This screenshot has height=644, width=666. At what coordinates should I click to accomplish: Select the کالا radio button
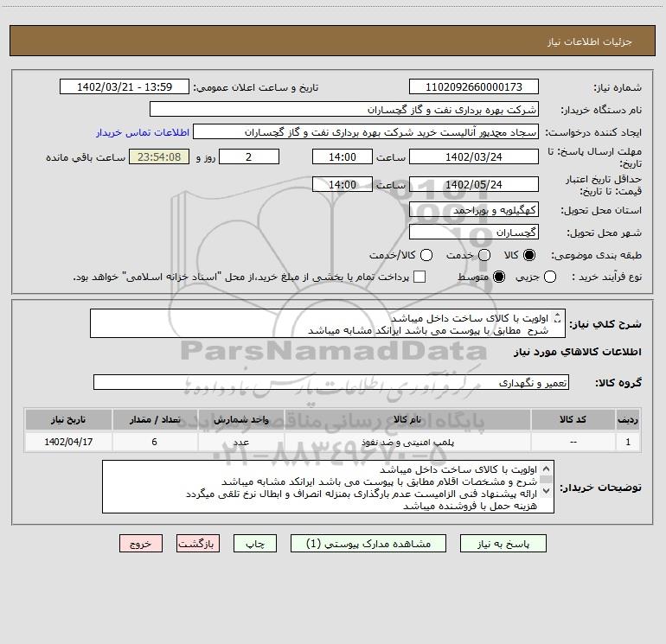(529, 255)
